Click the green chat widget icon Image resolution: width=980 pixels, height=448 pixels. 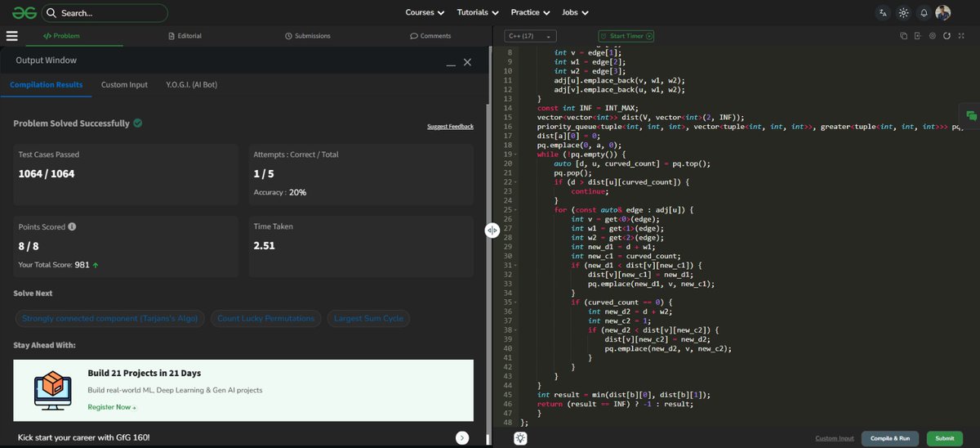[970, 116]
